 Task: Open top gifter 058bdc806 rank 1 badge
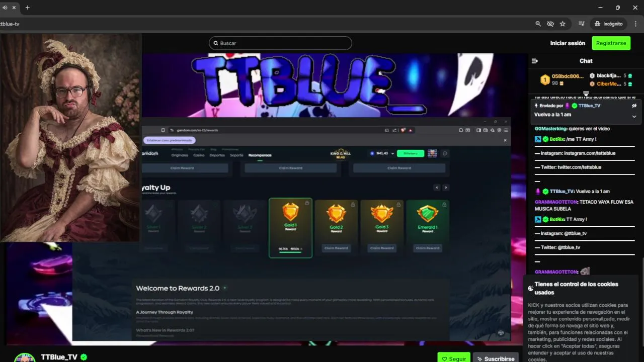click(x=545, y=79)
